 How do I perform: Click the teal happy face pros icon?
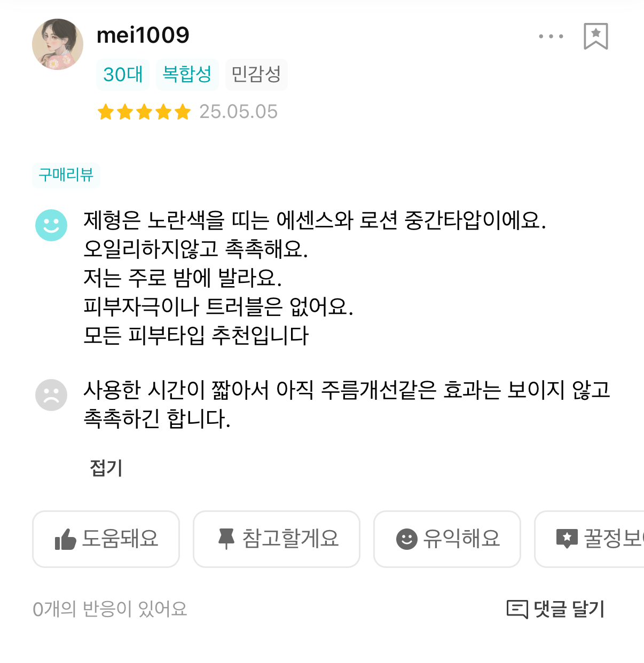[51, 225]
